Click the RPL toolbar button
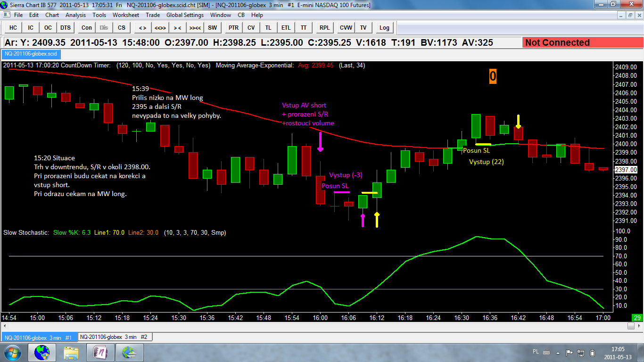 point(325,27)
